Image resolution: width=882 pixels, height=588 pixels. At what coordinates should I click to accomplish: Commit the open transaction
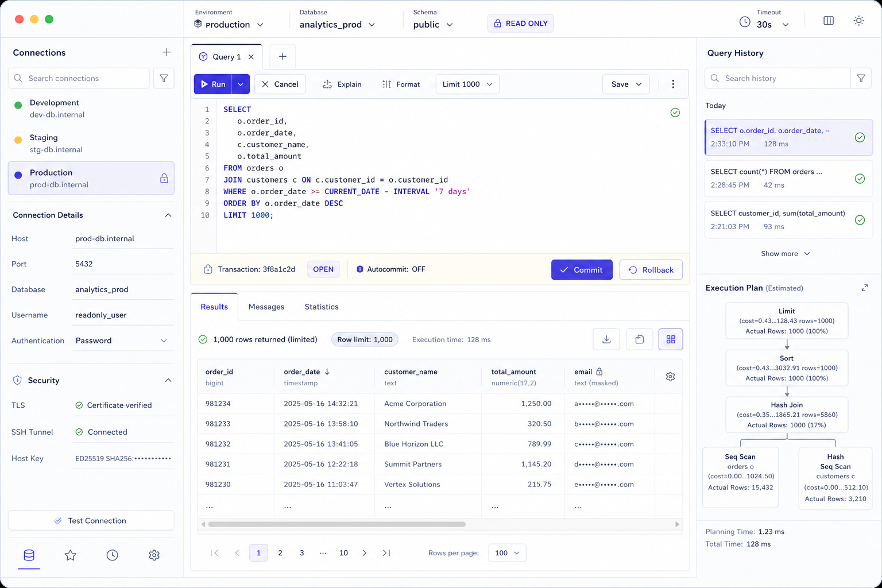click(582, 270)
